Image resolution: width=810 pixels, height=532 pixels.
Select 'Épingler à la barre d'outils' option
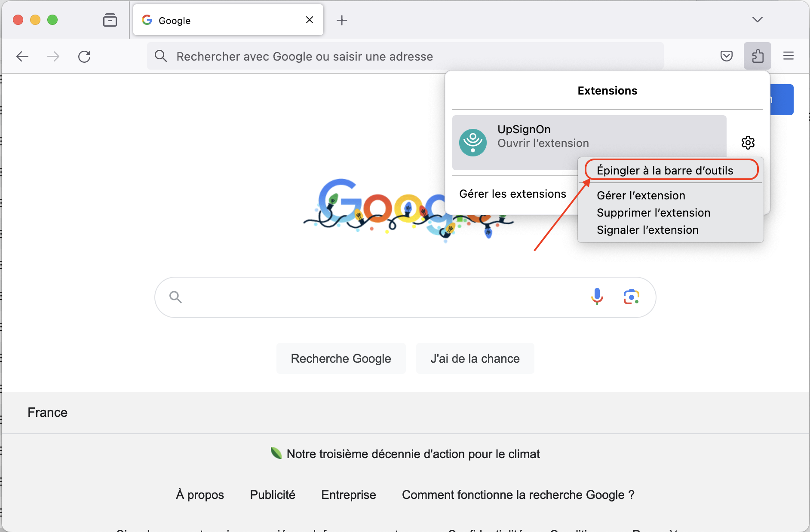tap(665, 171)
